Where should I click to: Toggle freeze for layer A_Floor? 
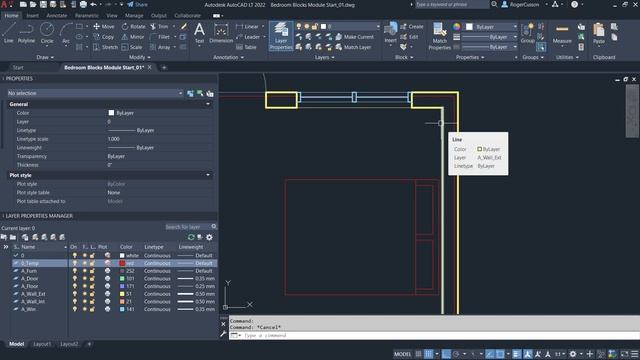(84, 286)
